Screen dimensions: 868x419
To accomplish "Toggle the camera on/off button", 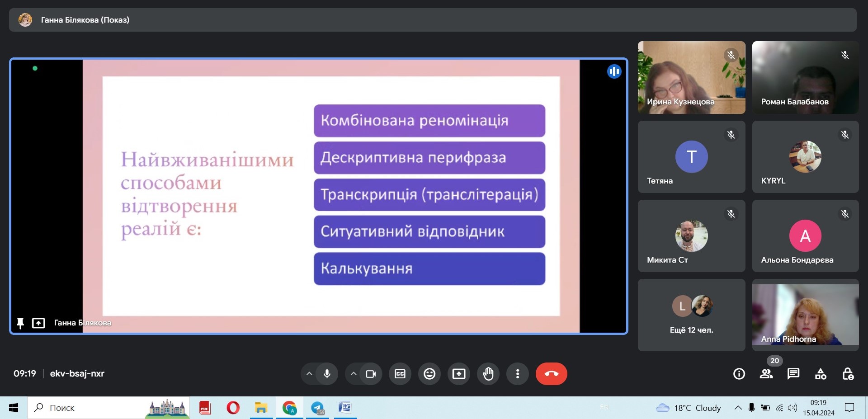I will 371,374.
